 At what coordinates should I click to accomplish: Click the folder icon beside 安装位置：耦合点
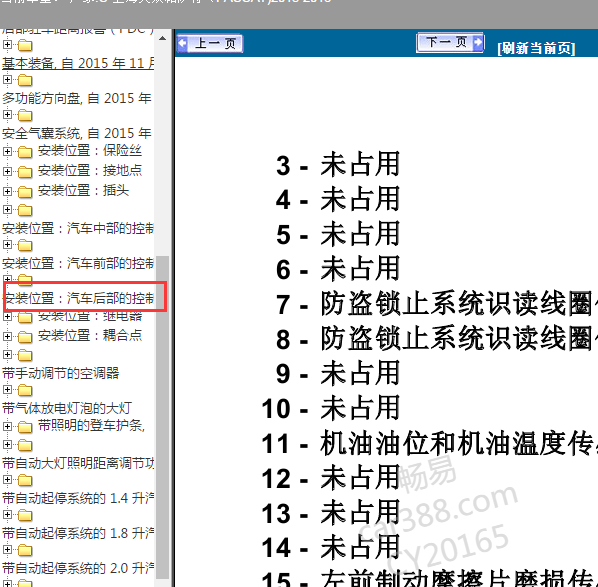coord(25,337)
